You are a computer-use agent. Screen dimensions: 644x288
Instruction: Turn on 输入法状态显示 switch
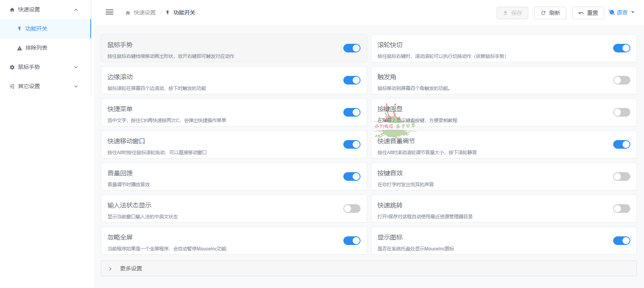[x=352, y=209]
